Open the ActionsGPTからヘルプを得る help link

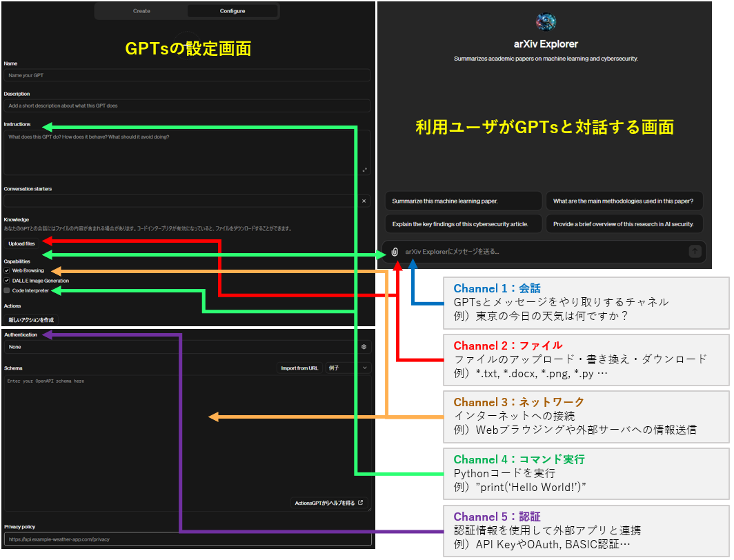[330, 503]
